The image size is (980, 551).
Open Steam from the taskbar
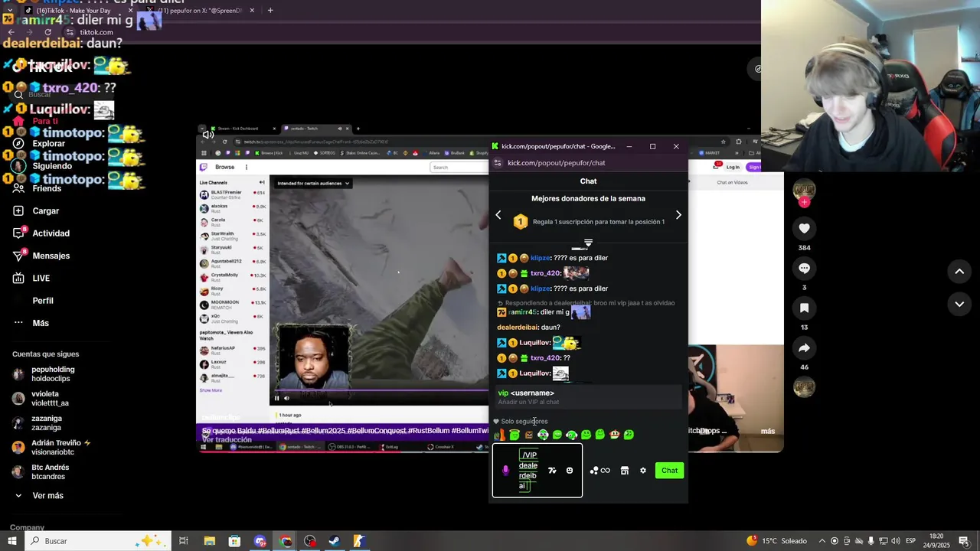[335, 541]
